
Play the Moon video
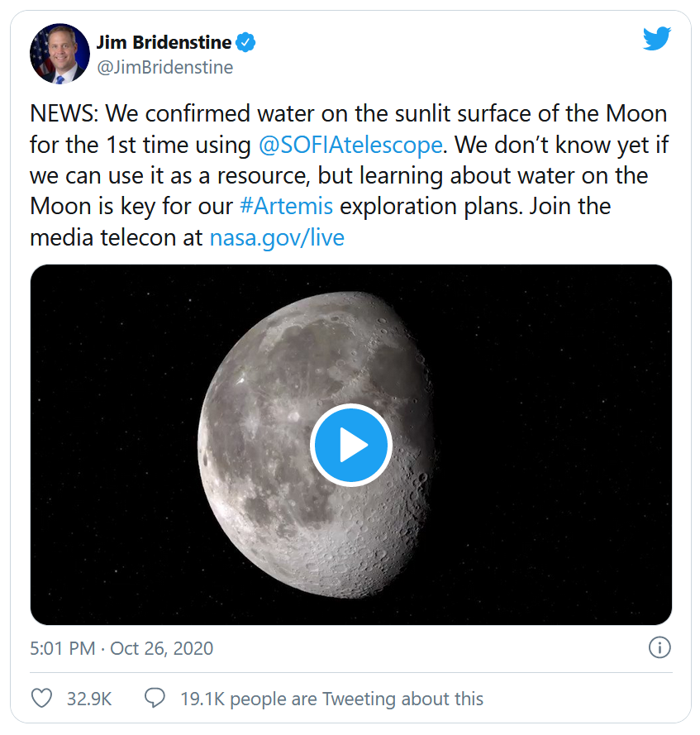(x=350, y=445)
